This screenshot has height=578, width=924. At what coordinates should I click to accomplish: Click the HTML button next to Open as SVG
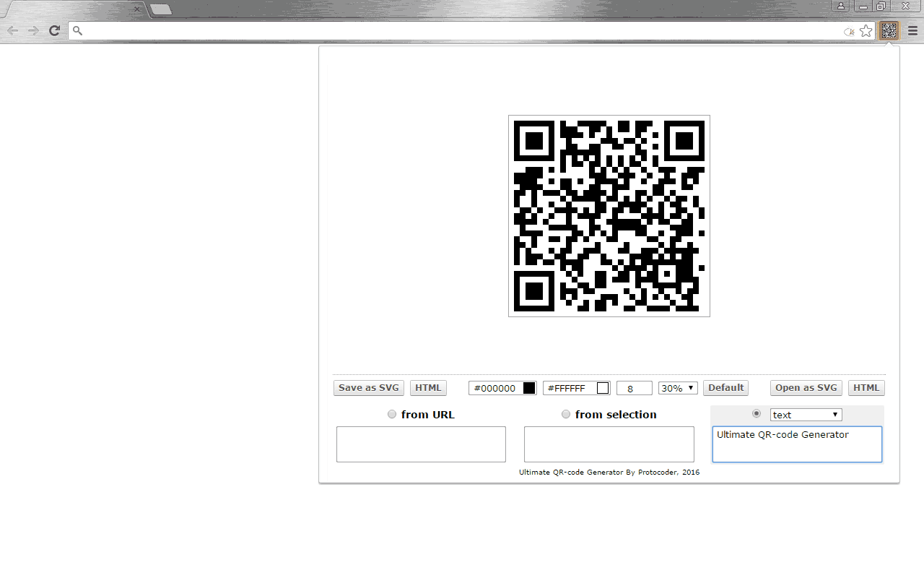coord(866,388)
